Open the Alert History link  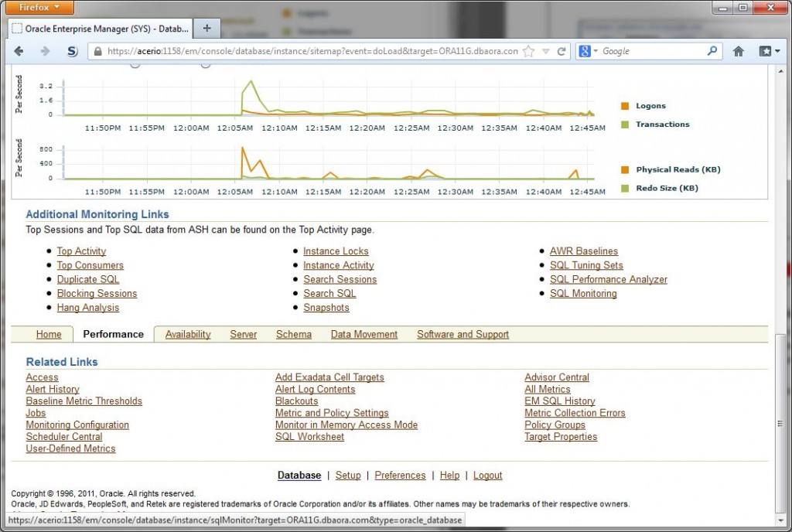(x=53, y=389)
